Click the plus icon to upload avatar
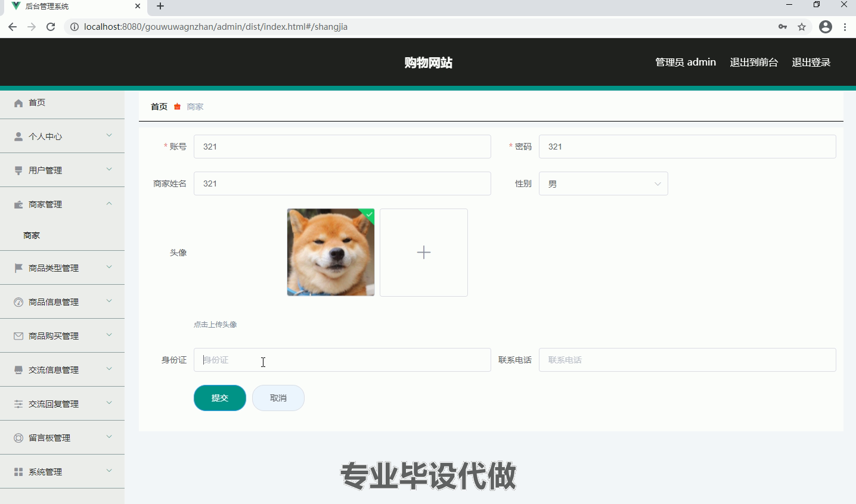 (x=424, y=253)
